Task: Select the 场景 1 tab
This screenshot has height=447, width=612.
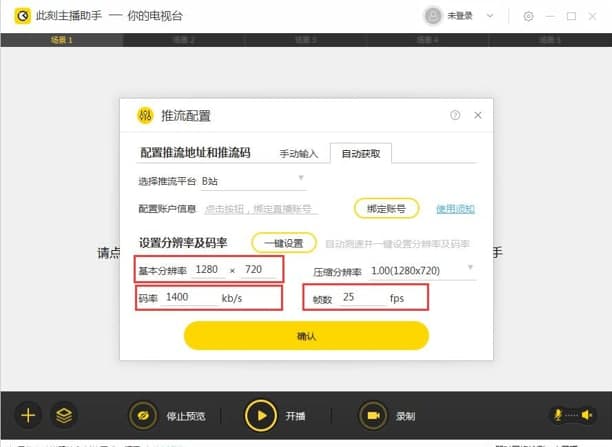Action: 62,40
